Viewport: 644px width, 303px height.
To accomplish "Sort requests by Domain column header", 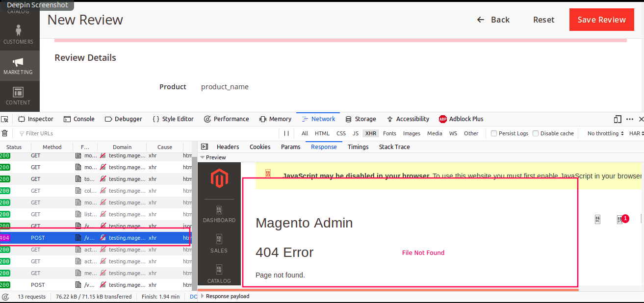I will (x=122, y=147).
